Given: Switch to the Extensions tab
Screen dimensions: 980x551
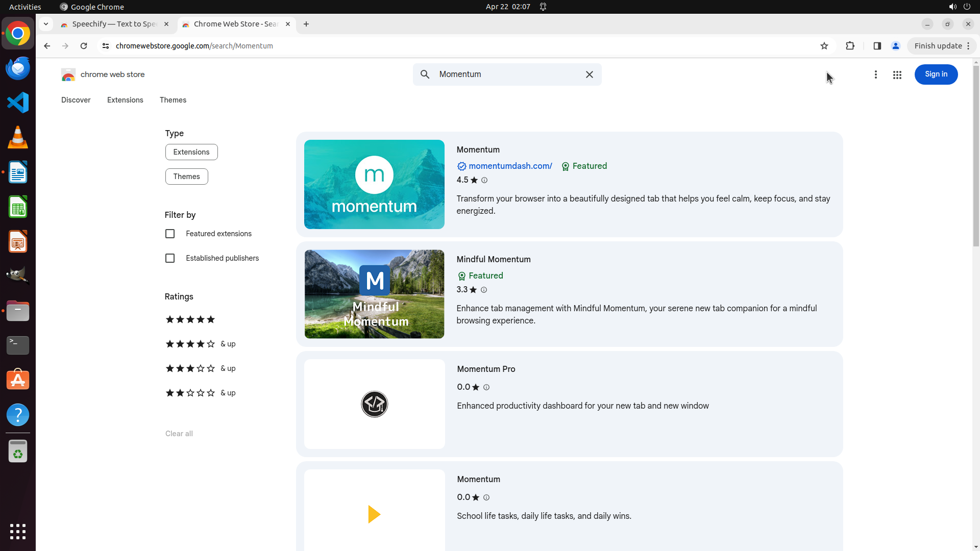Looking at the screenshot, I should pyautogui.click(x=125, y=100).
